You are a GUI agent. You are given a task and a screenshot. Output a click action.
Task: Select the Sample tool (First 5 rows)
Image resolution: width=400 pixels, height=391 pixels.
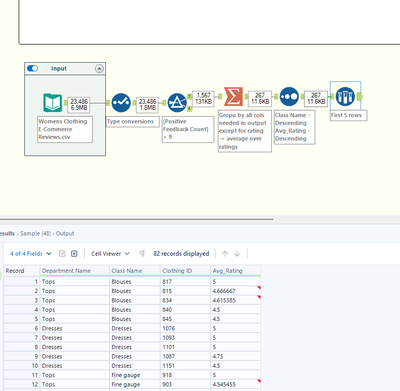coord(345,96)
